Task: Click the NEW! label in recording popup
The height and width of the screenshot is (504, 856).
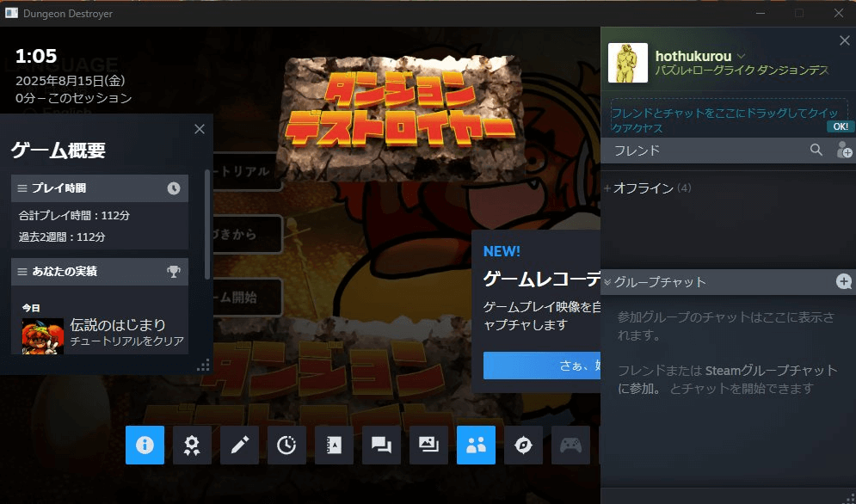Action: click(502, 251)
